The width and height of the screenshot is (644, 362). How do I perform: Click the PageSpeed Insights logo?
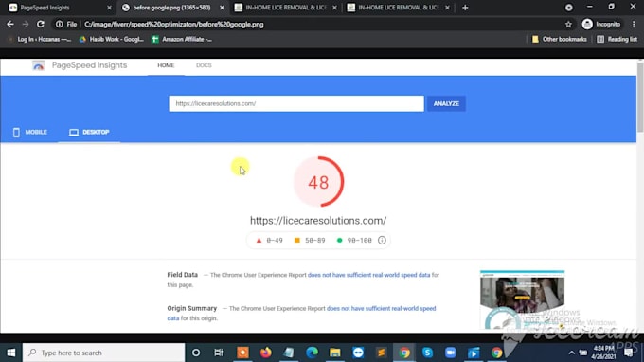click(x=38, y=65)
